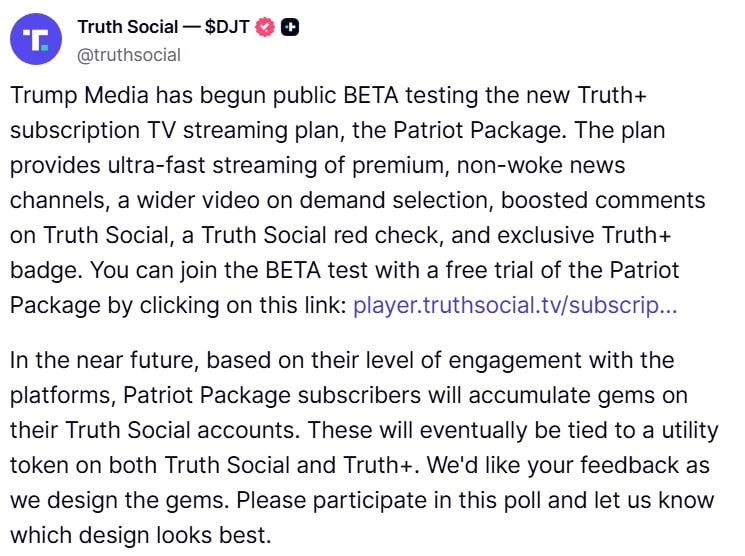Viewport: 745px width, 556px height.
Task: Open the Truth Social profile avatar
Action: (36, 39)
